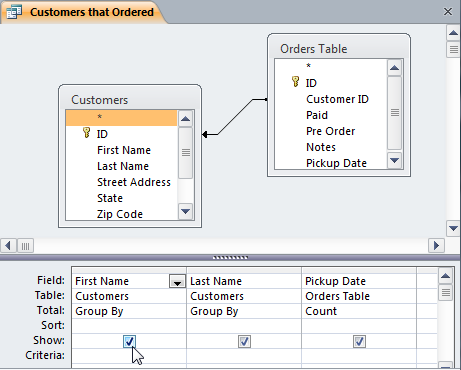The height and width of the screenshot is (370, 461).
Task: Click the Customers table title bar
Action: 130,99
